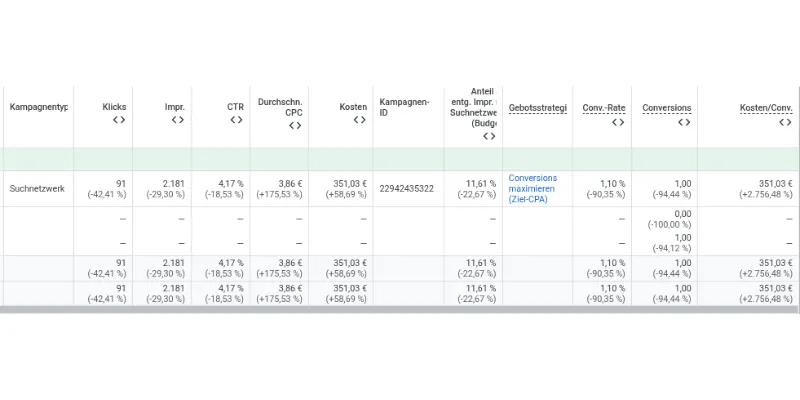This screenshot has width=800, height=400.
Task: Sort by the Gebotsstrategie column header
Action: click(x=538, y=108)
